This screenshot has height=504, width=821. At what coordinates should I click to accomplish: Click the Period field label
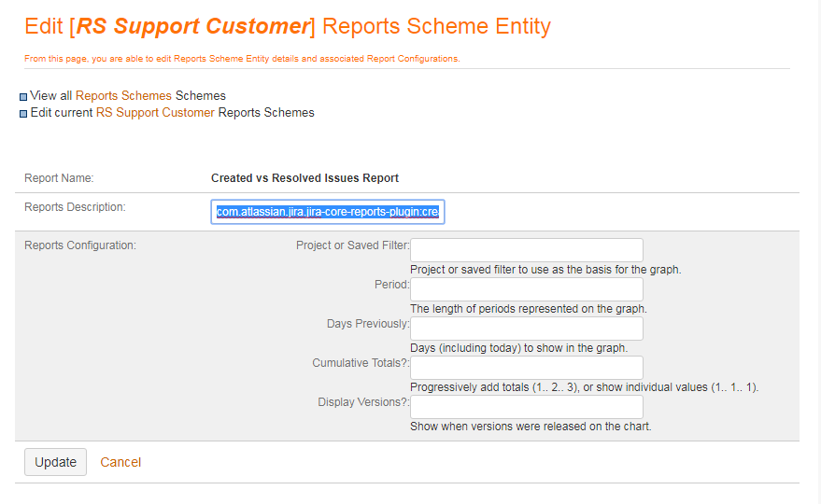click(392, 285)
